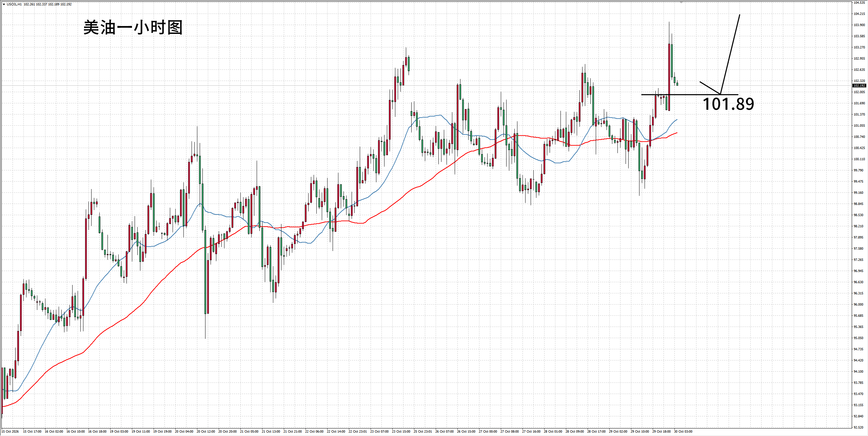Click the 104.535 price scale label
This screenshot has height=436, width=868.
coord(859,3)
